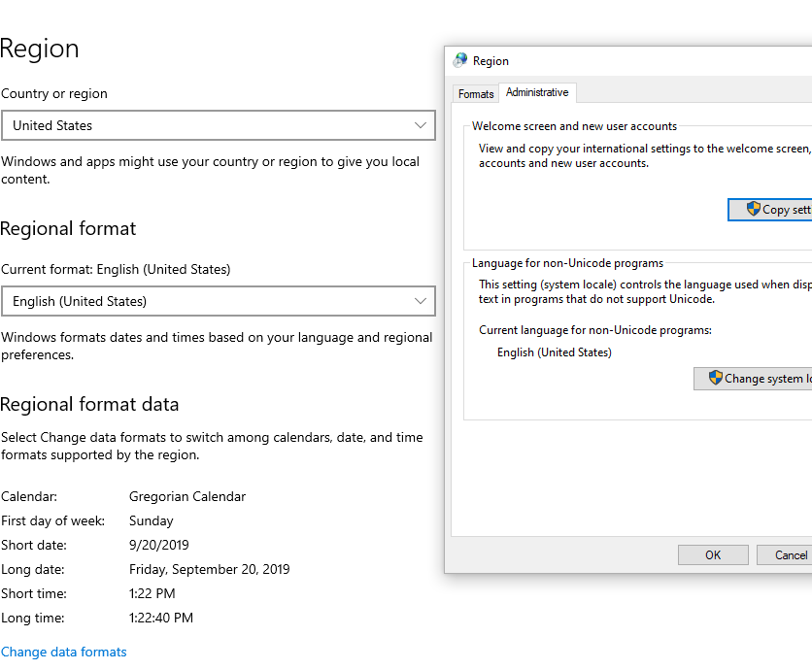Click the Short time: label
Image resolution: width=812 pixels, height=670 pixels.
click(34, 593)
